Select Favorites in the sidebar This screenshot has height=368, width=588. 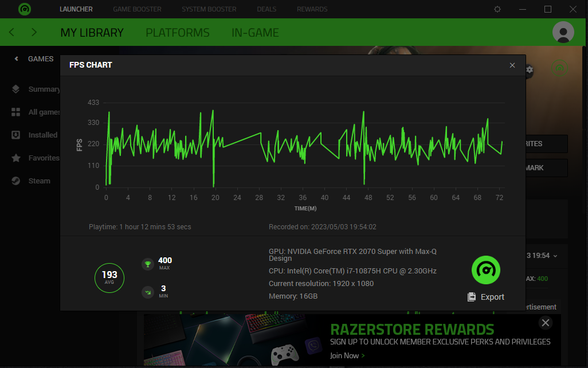44,158
